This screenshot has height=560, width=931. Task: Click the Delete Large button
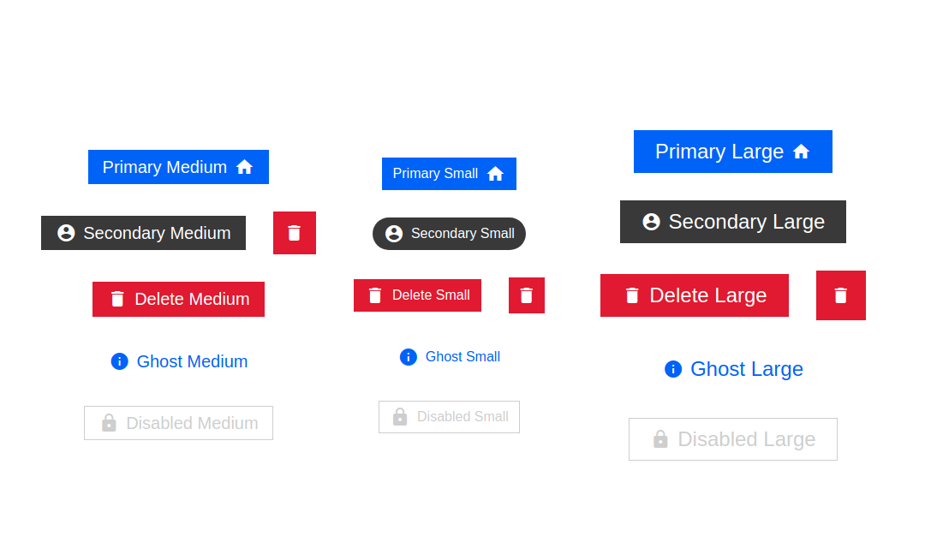click(695, 295)
